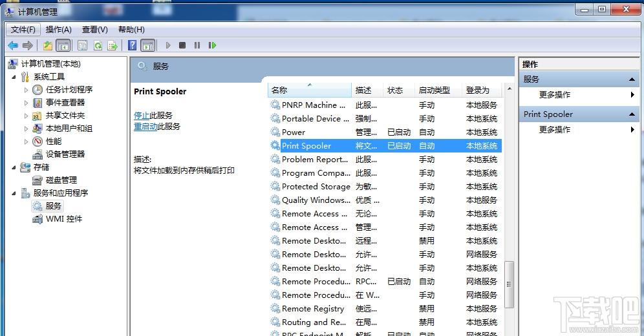Select 性能 in the tree
Screen dimensions: 644x336
[x=54, y=142]
